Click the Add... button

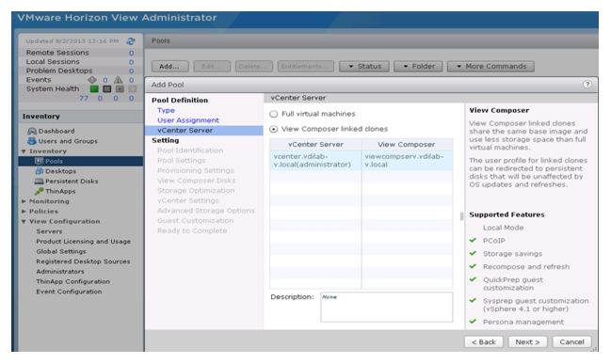coord(169,66)
